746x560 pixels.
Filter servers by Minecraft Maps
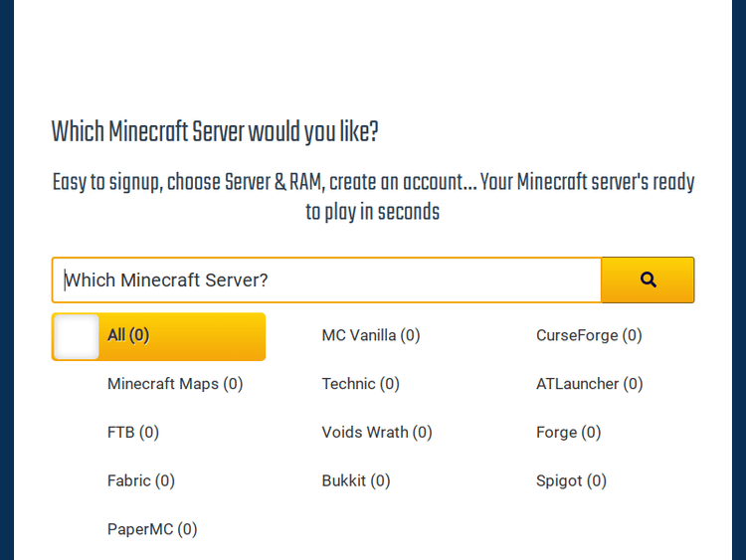(x=175, y=384)
